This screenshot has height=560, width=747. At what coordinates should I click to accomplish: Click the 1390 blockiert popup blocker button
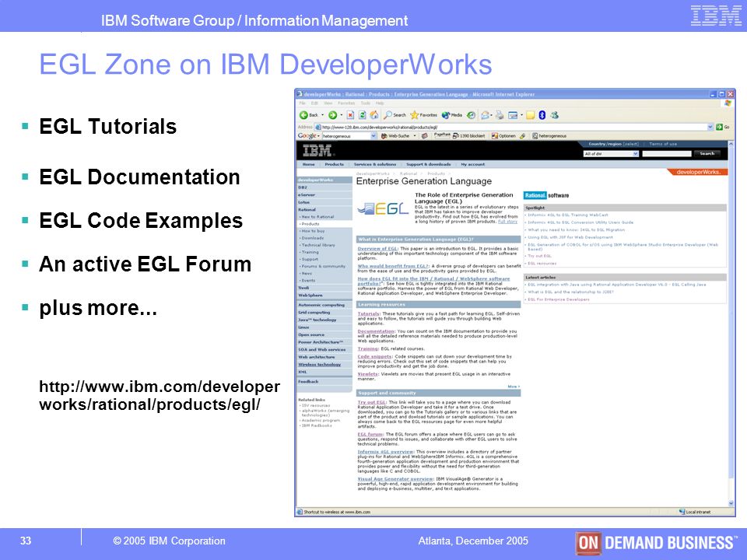pos(468,135)
